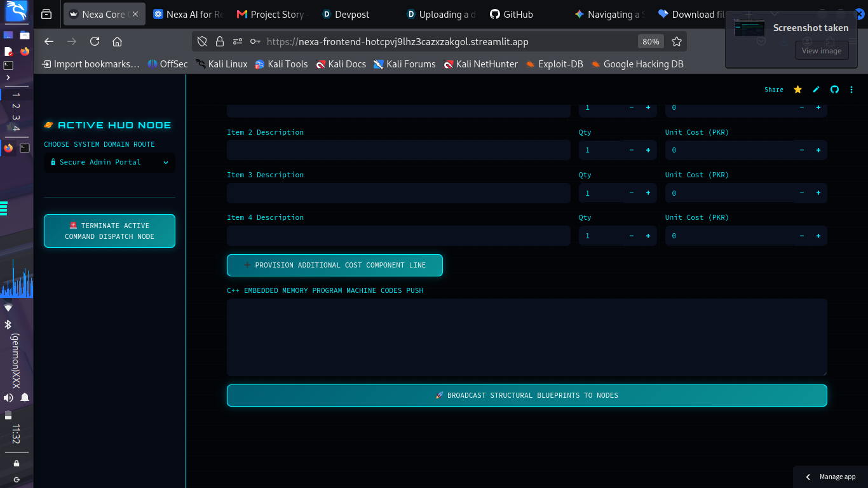Click the Streamlit favorite star icon

pos(797,90)
